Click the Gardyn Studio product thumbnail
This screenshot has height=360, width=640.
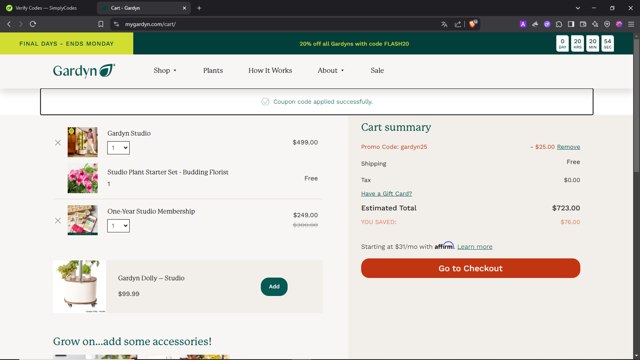(x=82, y=142)
